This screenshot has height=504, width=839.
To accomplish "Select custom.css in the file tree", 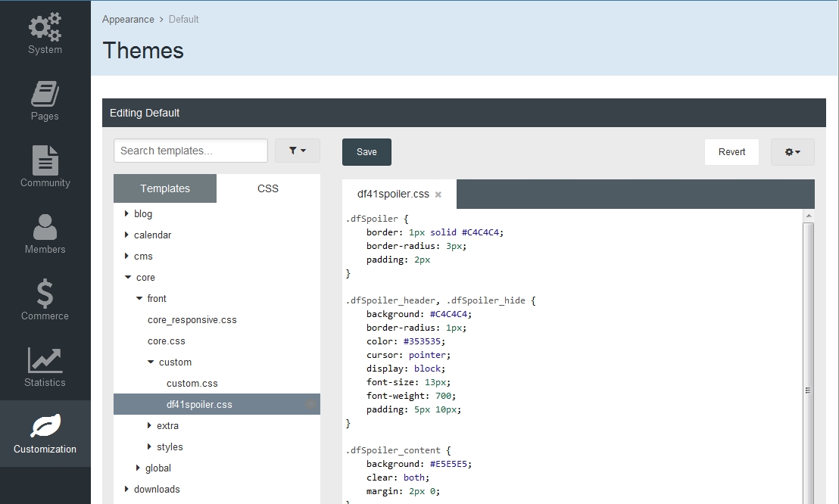I will click(x=192, y=384).
